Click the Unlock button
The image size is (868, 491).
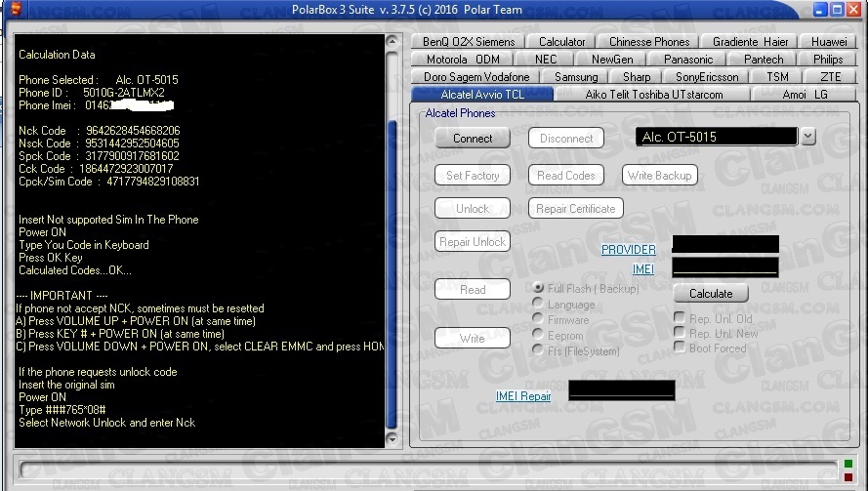(473, 209)
